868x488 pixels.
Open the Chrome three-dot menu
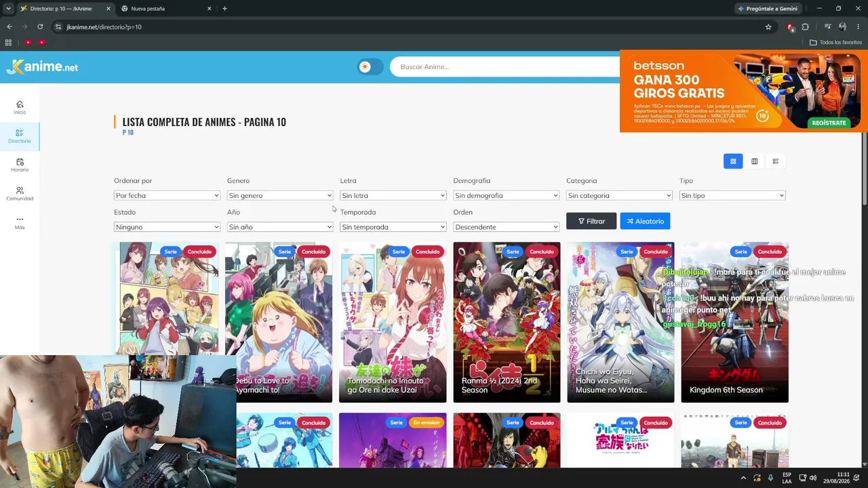click(x=858, y=27)
